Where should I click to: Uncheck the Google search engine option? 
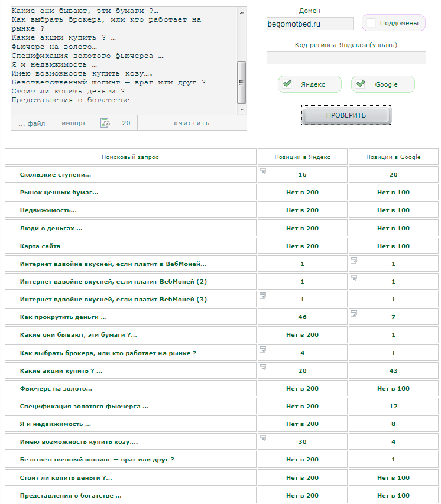point(361,84)
